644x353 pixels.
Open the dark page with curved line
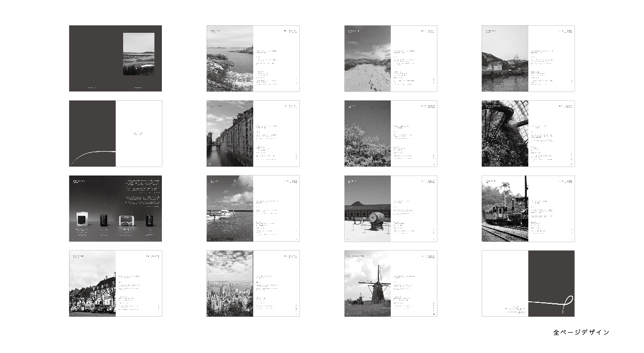tap(115, 134)
